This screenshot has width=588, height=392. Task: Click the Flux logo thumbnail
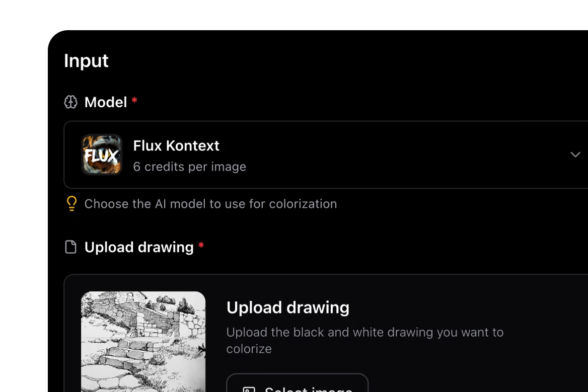[102, 154]
